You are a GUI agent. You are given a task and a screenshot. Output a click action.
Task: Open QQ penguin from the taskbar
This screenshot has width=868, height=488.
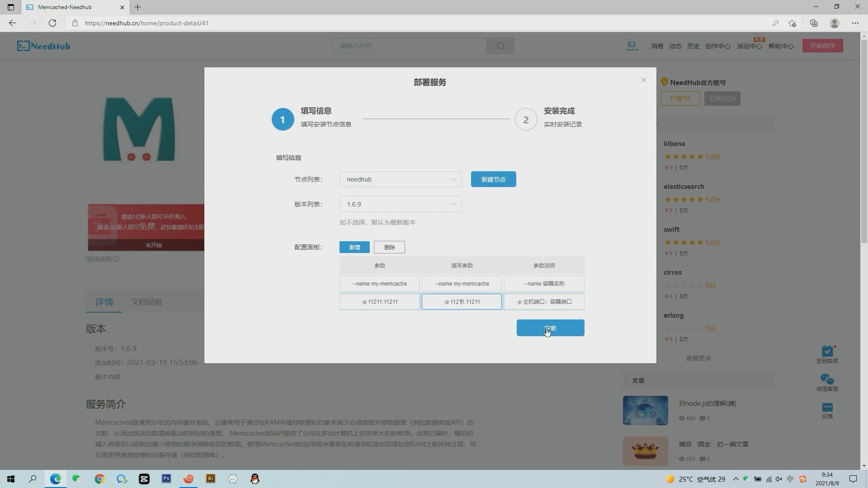[255, 479]
